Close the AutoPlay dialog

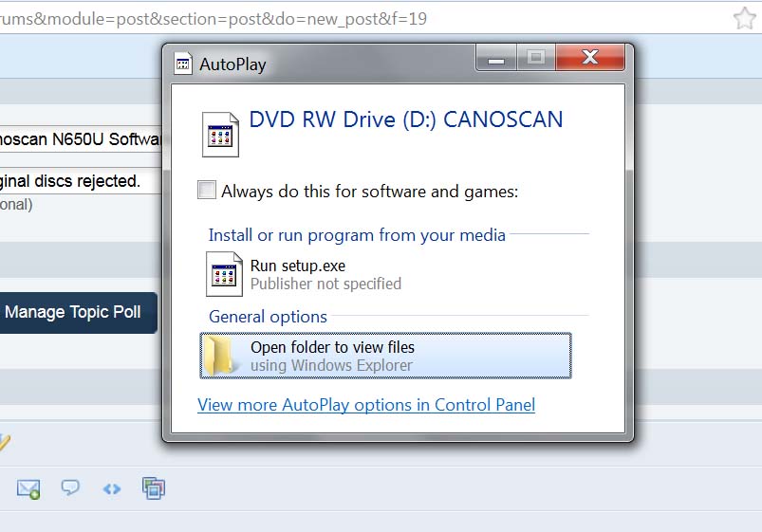[x=590, y=57]
